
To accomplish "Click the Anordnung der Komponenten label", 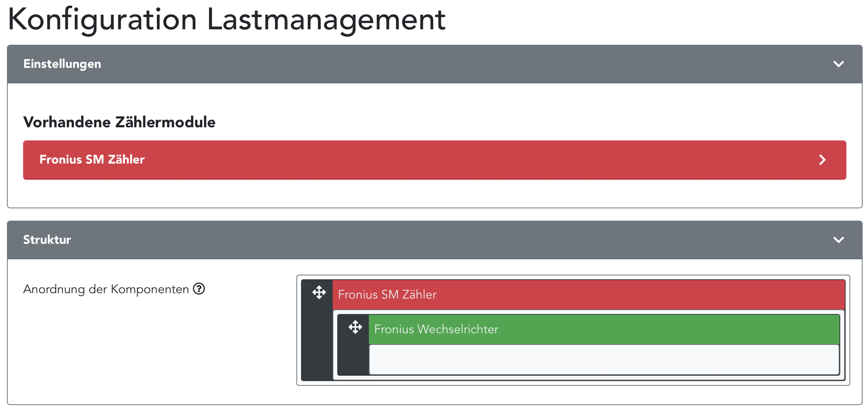I will tap(106, 289).
